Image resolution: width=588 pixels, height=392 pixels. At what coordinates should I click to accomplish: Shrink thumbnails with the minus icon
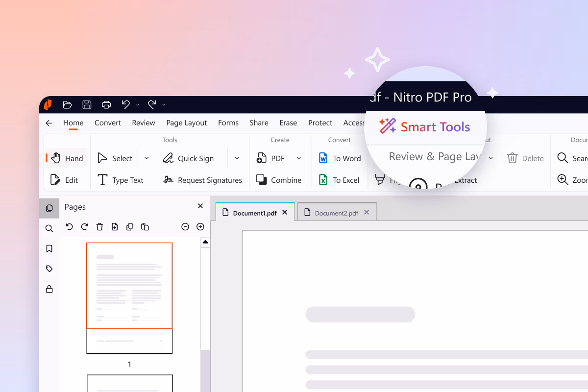point(185,226)
